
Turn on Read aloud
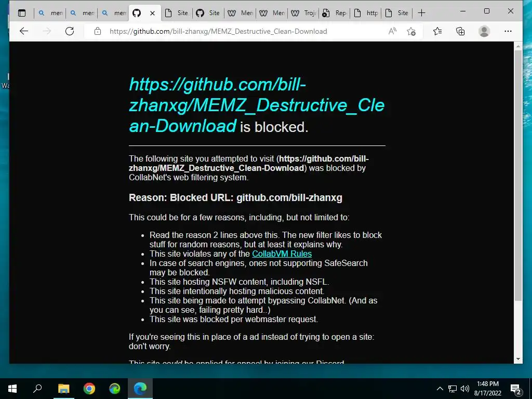click(392, 31)
